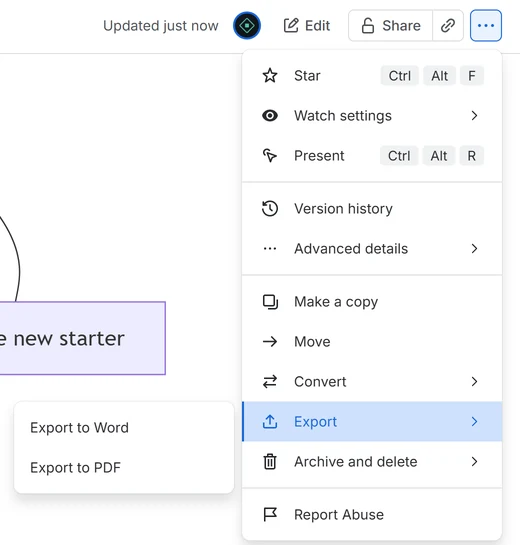Expand the Export submenu chevron
520x545 pixels.
pyautogui.click(x=474, y=422)
